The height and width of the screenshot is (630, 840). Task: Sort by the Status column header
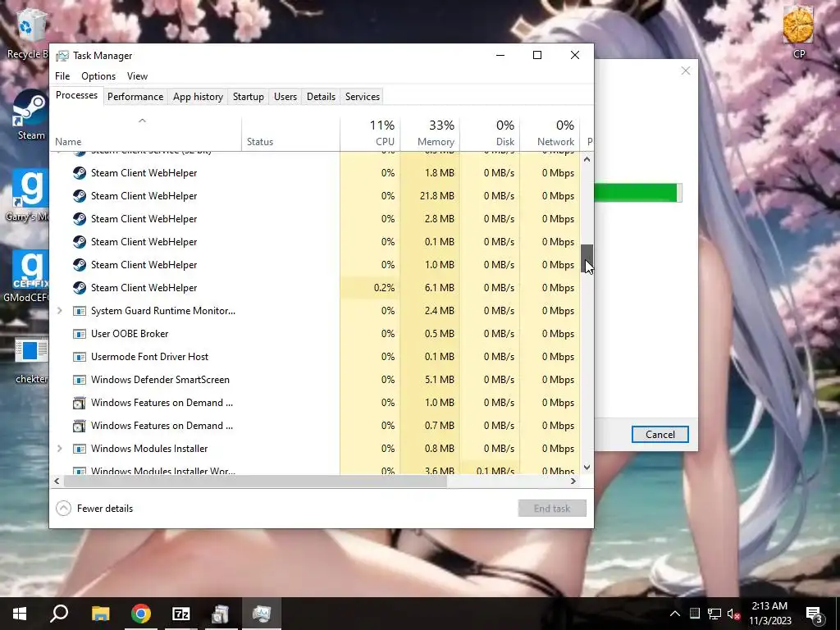pyautogui.click(x=290, y=134)
